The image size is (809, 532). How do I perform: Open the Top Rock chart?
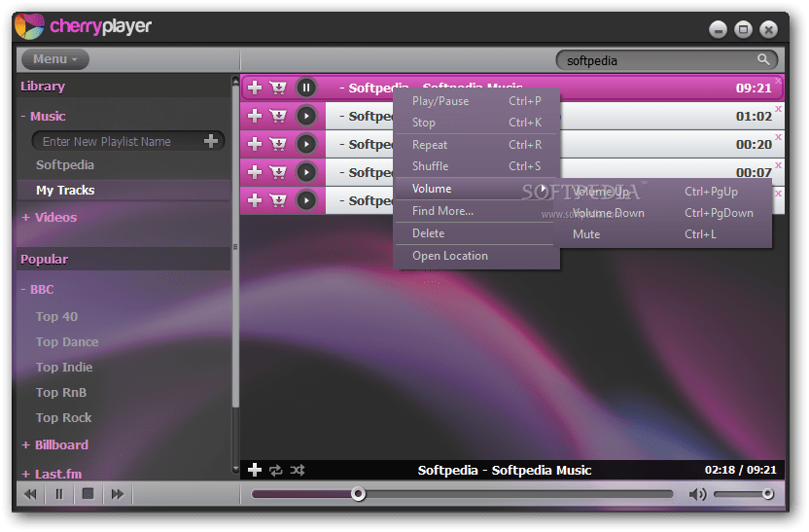coord(63,418)
